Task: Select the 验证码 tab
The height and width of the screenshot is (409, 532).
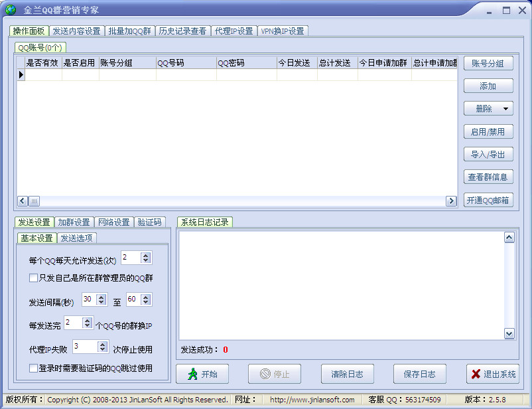Action: pyautogui.click(x=150, y=222)
